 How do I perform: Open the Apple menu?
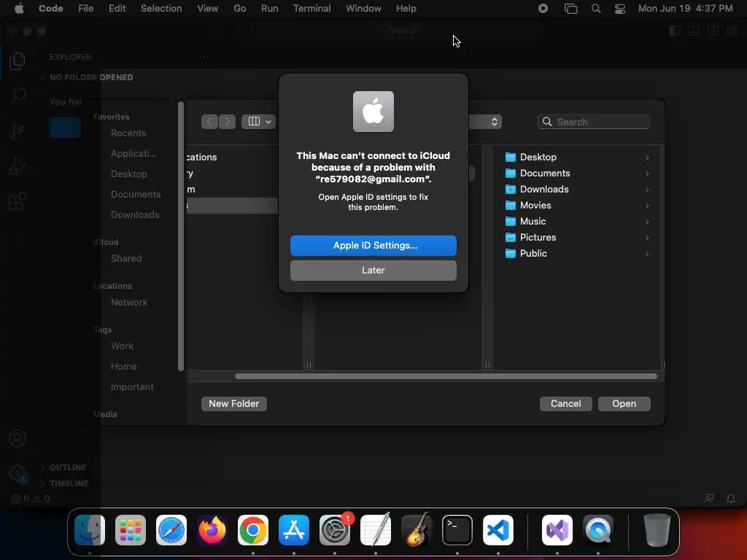coord(19,9)
